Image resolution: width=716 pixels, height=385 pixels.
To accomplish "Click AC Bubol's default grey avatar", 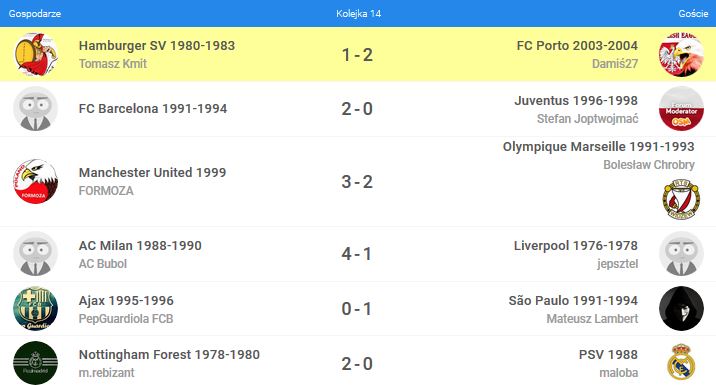I will coord(36,253).
